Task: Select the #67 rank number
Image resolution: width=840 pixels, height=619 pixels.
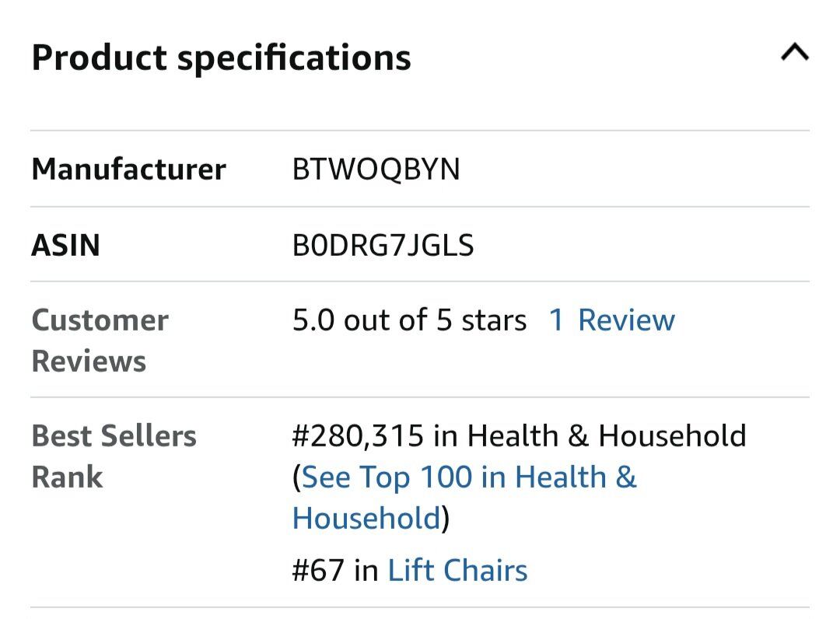Action: click(x=317, y=571)
